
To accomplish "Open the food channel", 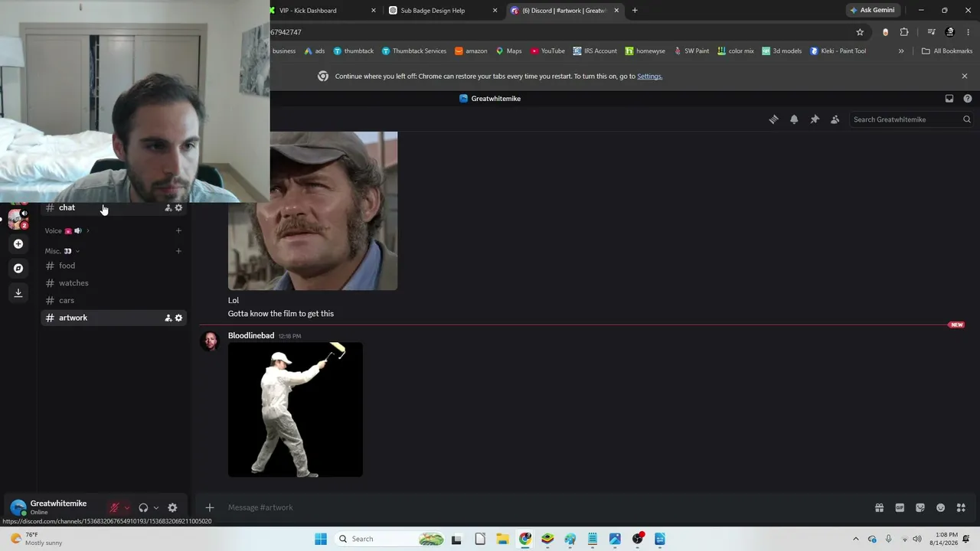I will (x=115, y=266).
